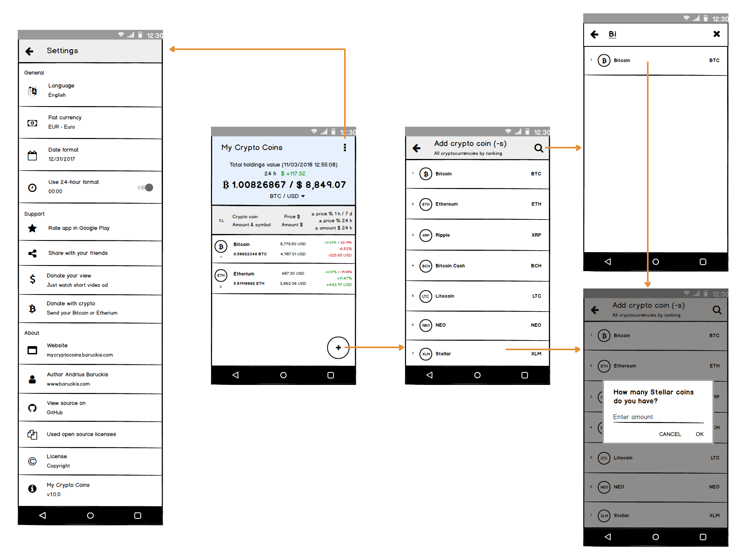Open Author Andrius Baruckis entry
747x560 pixels.
click(x=90, y=379)
